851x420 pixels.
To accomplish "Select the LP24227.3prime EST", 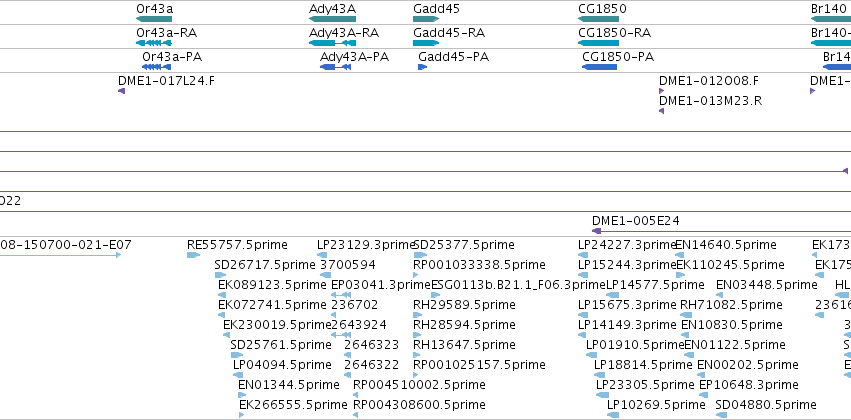I will (x=583, y=255).
